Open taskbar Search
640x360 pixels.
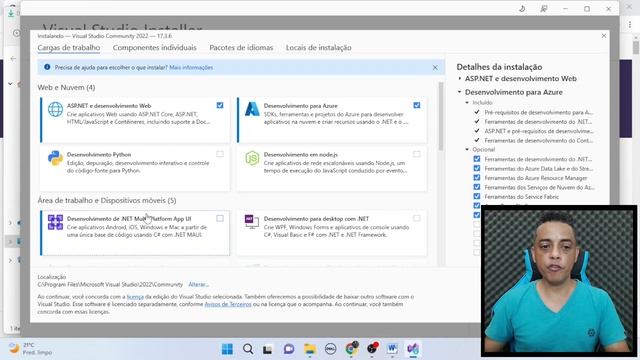coord(248,349)
